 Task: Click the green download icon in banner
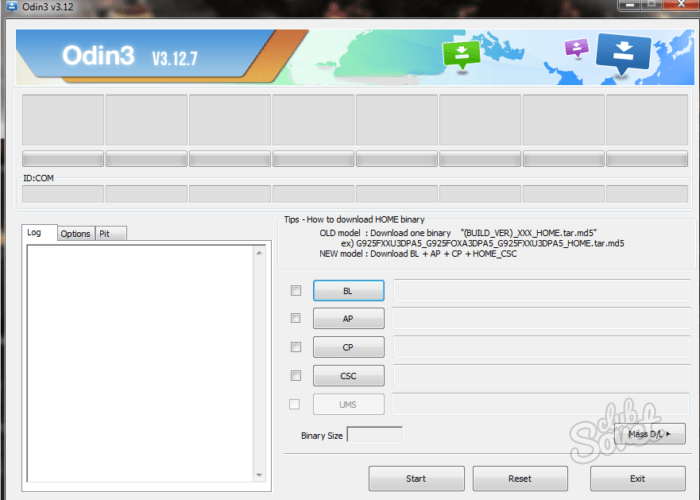[x=462, y=54]
